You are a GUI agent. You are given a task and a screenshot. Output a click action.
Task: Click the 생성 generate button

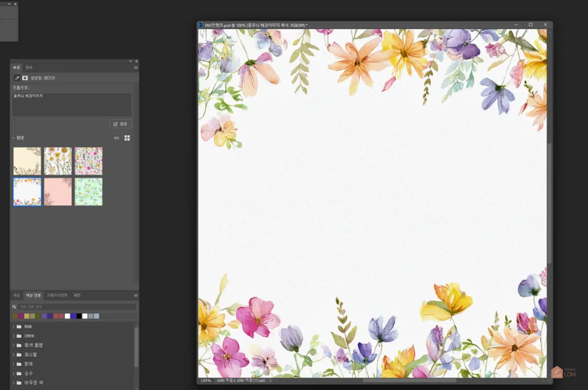tap(121, 124)
